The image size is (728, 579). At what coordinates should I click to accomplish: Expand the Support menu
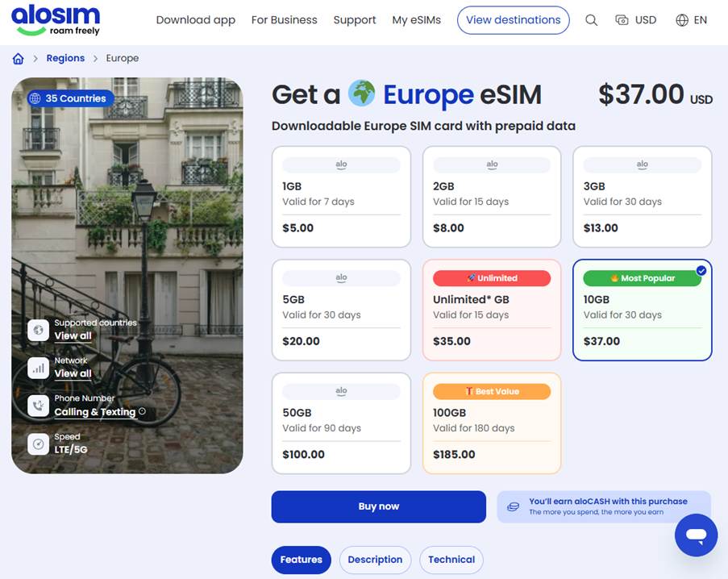point(355,20)
